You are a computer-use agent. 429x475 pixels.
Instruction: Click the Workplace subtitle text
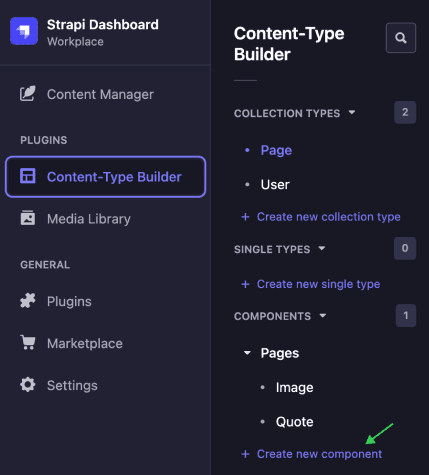(x=75, y=42)
